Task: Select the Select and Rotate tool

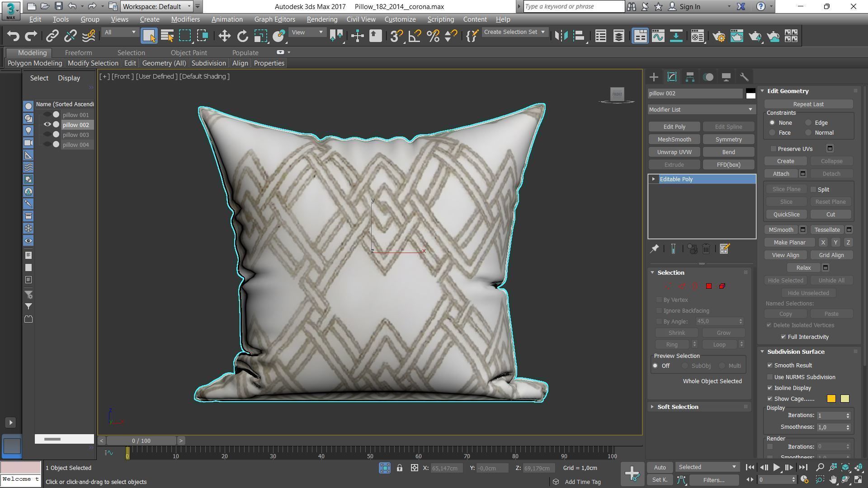Action: point(243,36)
